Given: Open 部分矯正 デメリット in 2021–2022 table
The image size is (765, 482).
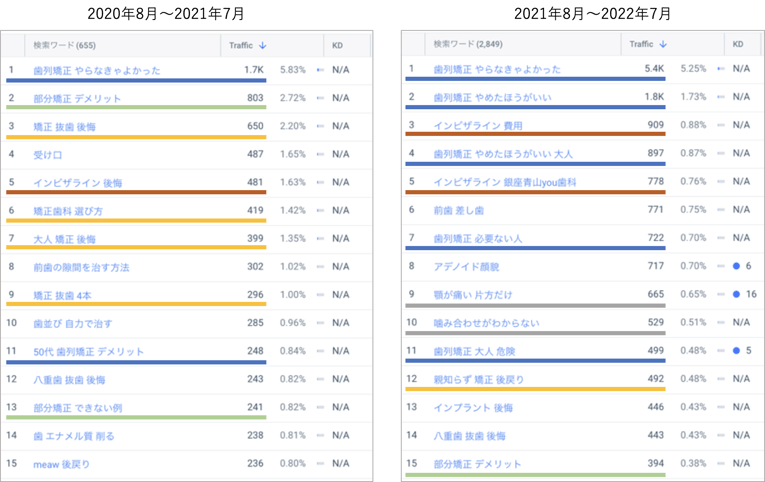Looking at the screenshot, I should click(x=477, y=464).
